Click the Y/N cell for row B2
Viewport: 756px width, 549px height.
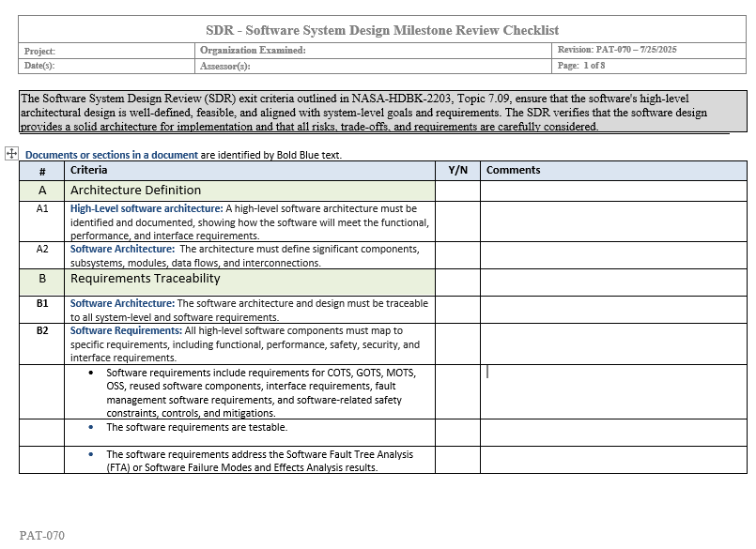(x=457, y=343)
